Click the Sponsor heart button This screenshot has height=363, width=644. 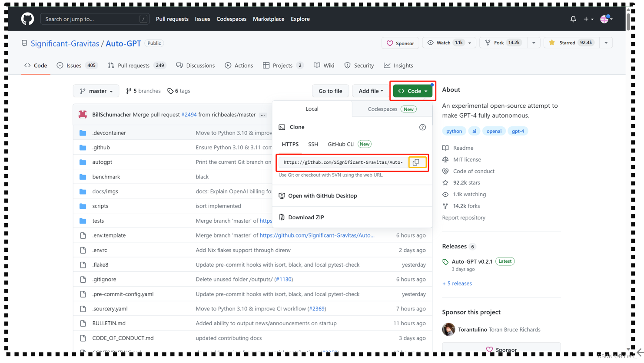tap(400, 43)
